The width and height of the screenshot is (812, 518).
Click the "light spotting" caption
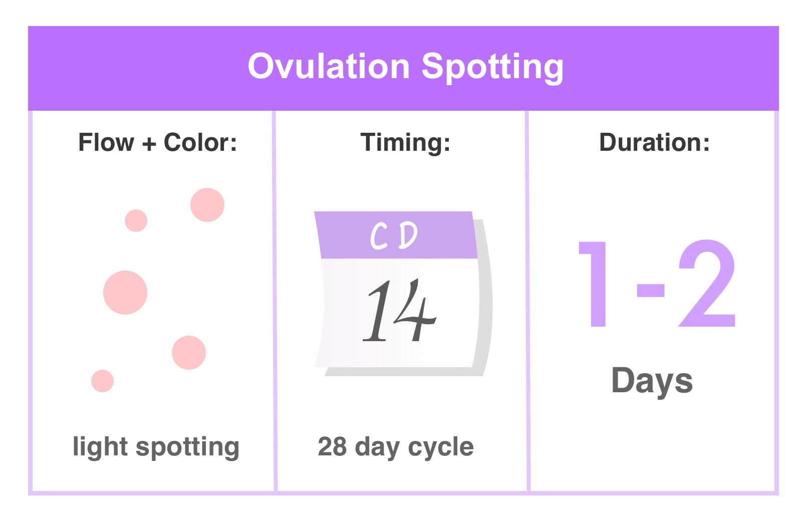click(x=156, y=447)
